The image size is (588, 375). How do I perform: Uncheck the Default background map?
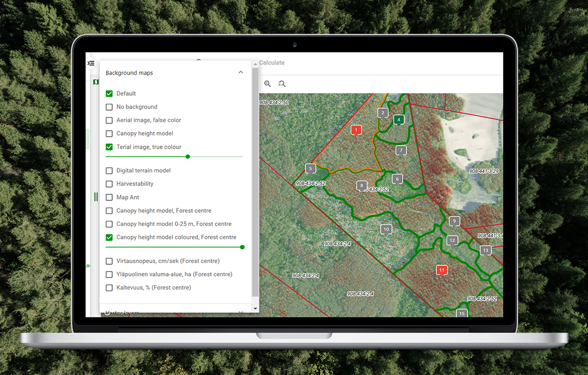(109, 93)
